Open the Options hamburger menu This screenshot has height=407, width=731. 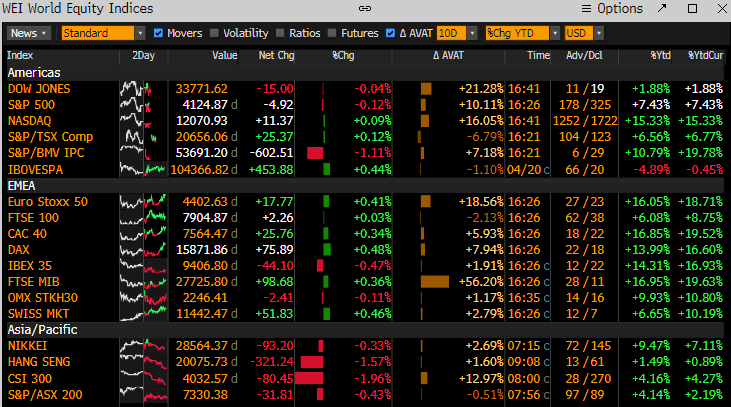point(612,8)
